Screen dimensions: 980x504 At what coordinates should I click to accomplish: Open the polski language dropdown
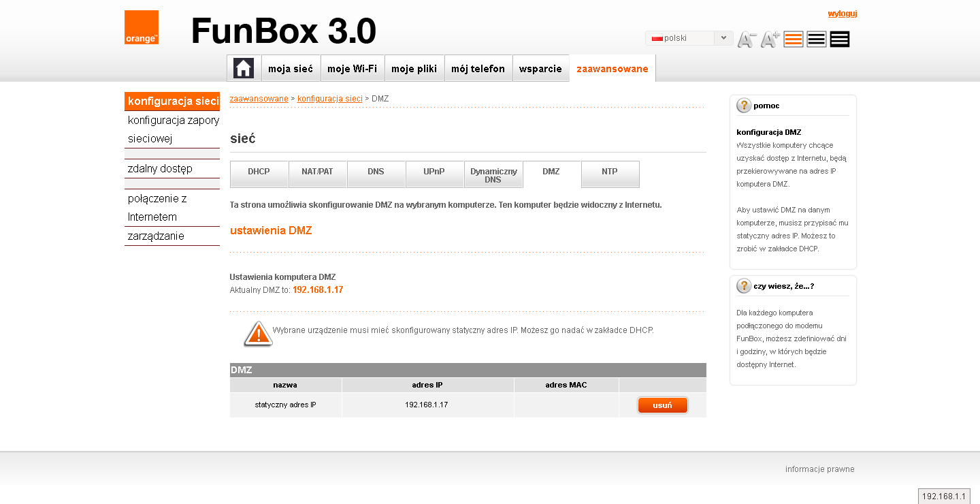(x=689, y=38)
